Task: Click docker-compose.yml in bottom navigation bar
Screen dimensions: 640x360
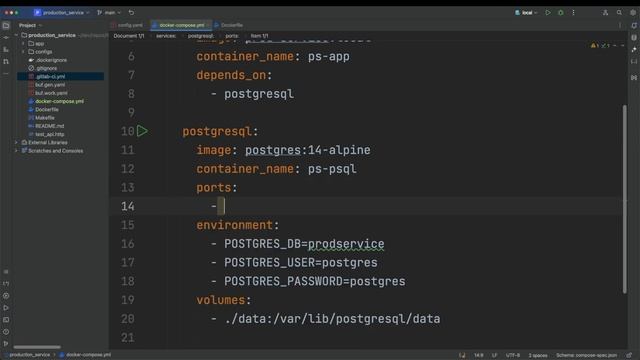Action: (x=85, y=355)
